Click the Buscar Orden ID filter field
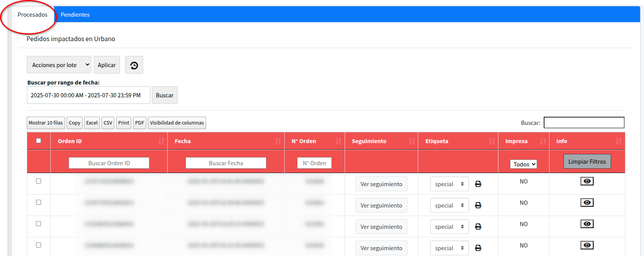The width and height of the screenshot is (644, 256). coord(109,163)
